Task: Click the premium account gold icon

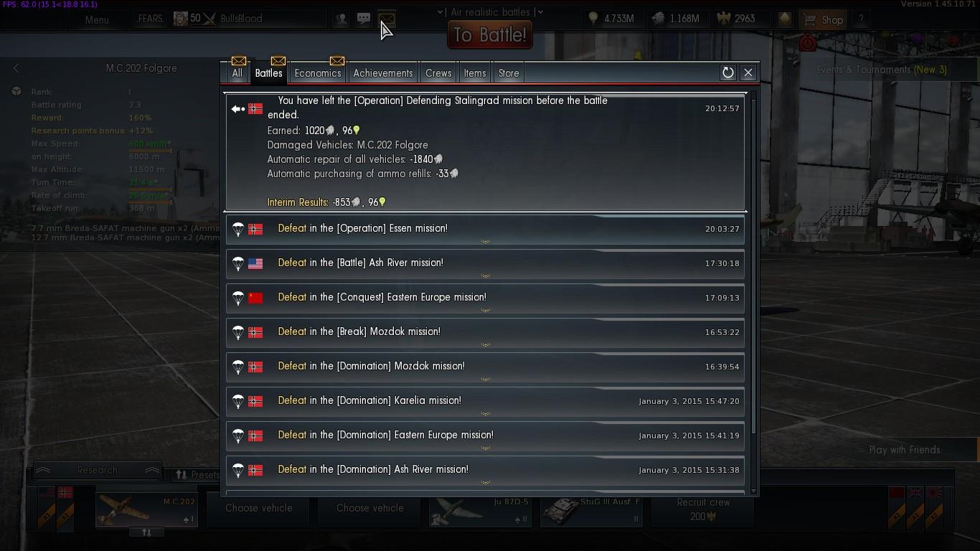Action: tap(785, 19)
